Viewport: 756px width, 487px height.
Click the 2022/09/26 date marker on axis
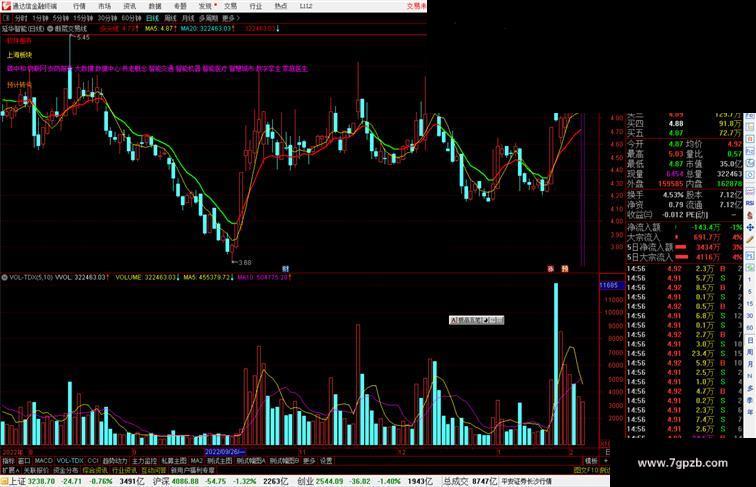pyautogui.click(x=225, y=452)
